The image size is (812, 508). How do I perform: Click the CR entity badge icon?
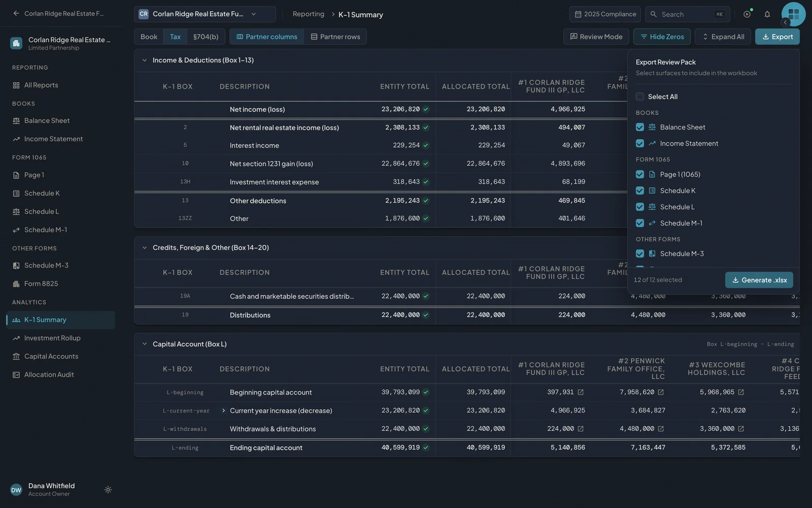coord(144,14)
